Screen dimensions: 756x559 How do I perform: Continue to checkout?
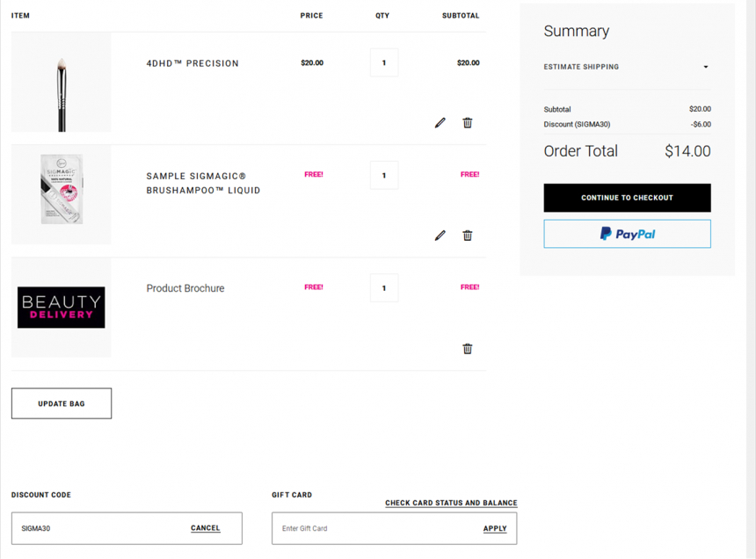627,198
